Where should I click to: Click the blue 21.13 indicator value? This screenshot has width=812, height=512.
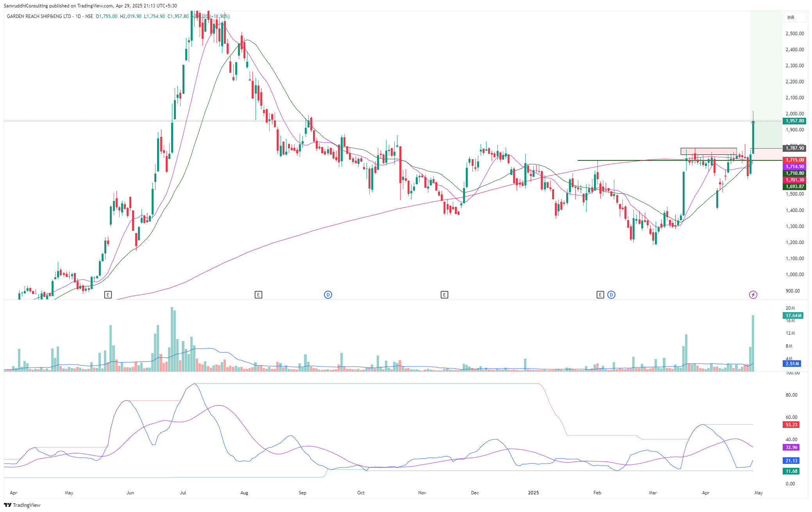click(x=791, y=461)
